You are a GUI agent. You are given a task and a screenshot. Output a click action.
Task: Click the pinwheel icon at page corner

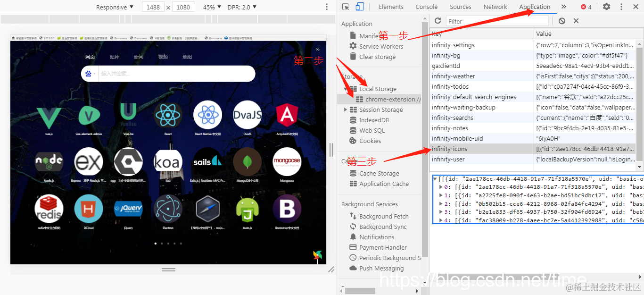point(317,255)
